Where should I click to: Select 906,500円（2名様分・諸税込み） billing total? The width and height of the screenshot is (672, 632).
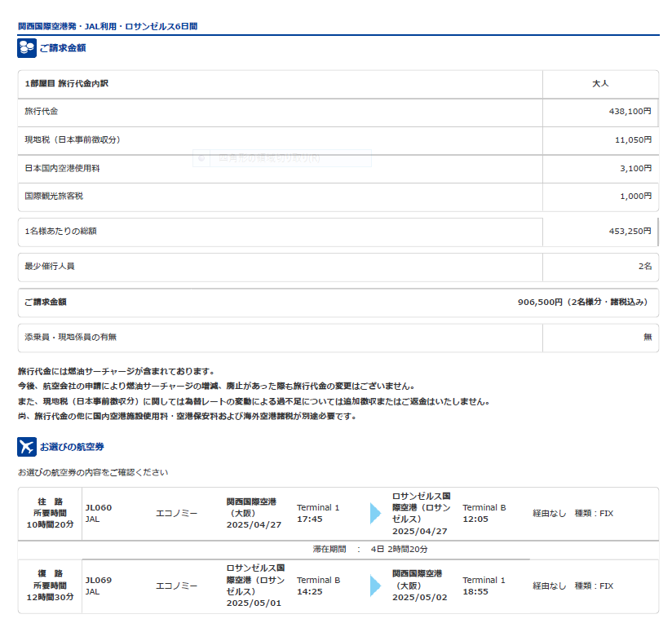click(582, 302)
